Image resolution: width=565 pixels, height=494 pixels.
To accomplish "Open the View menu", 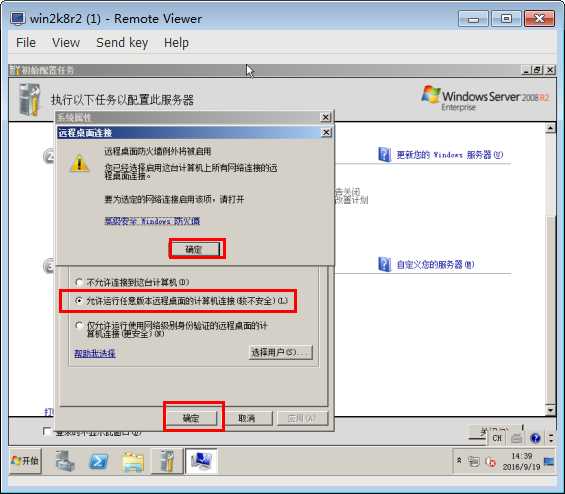I will point(66,43).
